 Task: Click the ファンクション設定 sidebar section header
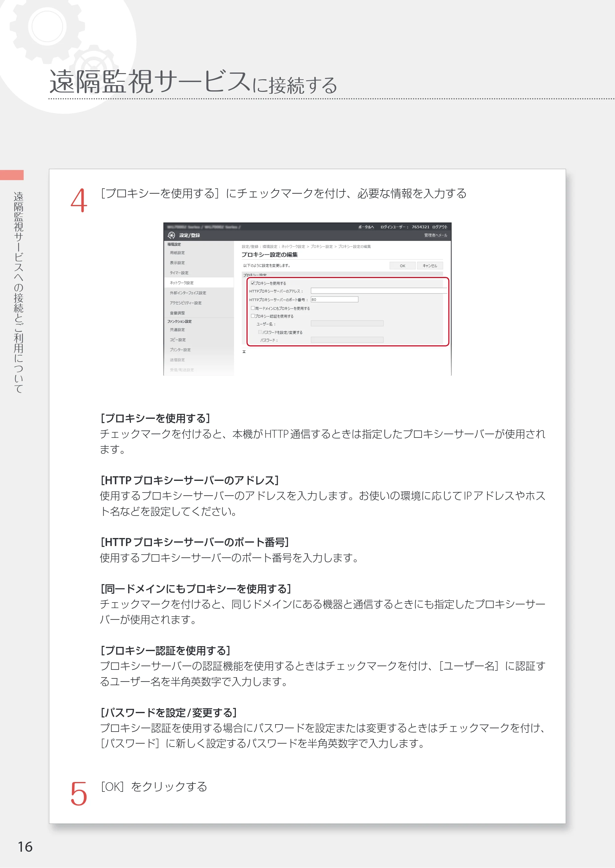tap(180, 322)
